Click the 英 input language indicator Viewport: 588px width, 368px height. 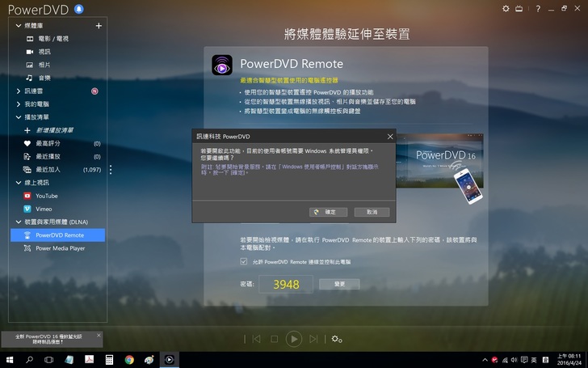pos(534,360)
